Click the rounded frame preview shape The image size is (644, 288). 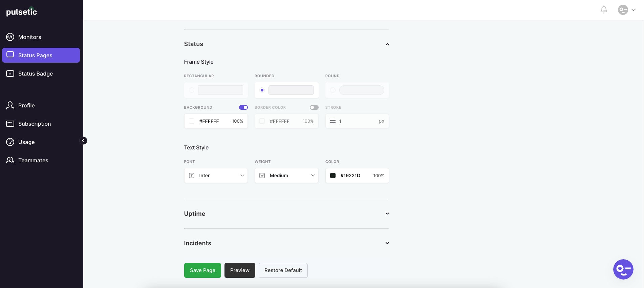(291, 90)
